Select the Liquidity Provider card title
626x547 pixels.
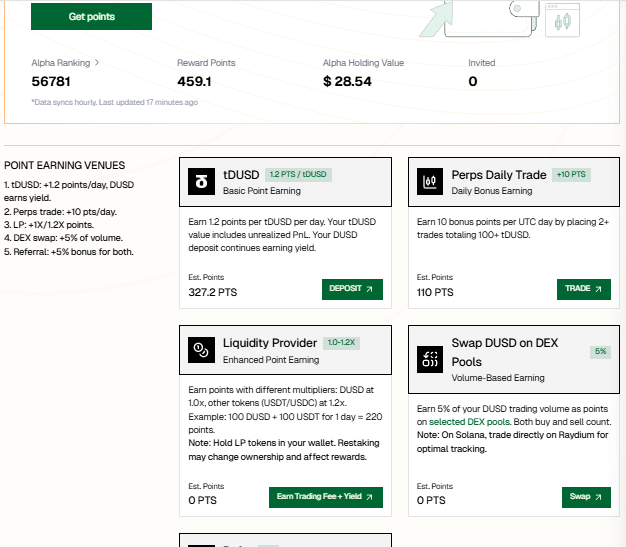click(x=270, y=343)
